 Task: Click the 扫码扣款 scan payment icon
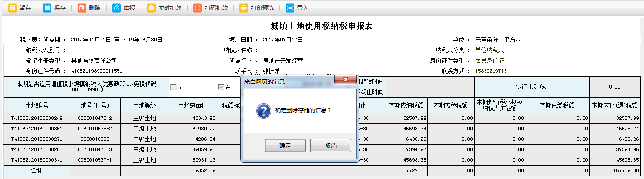click(198, 8)
